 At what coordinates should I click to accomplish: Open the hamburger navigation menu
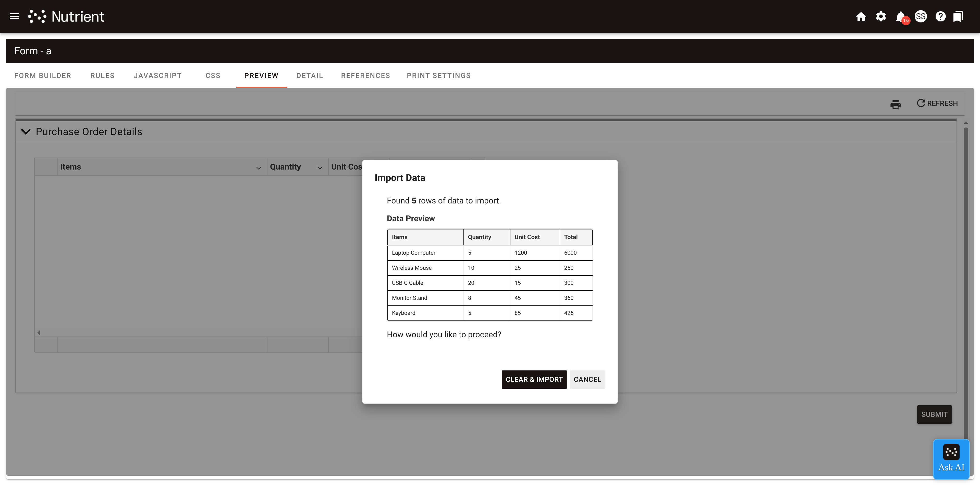pos(14,16)
